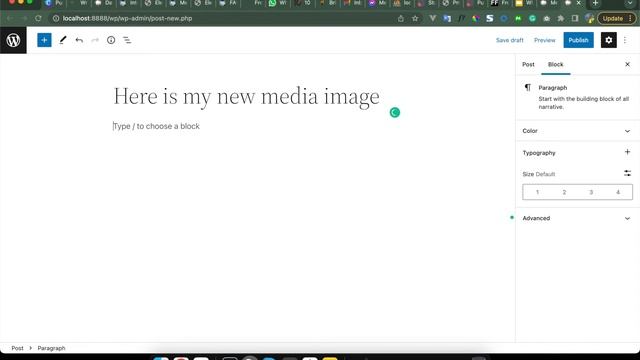Open a new browser tab
The height and width of the screenshot is (360, 640).
596,3
